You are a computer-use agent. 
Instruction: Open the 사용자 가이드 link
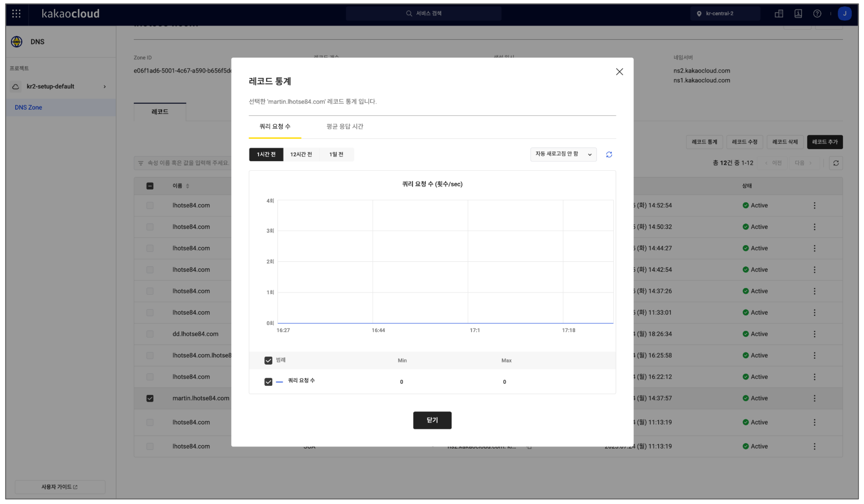tap(60, 487)
